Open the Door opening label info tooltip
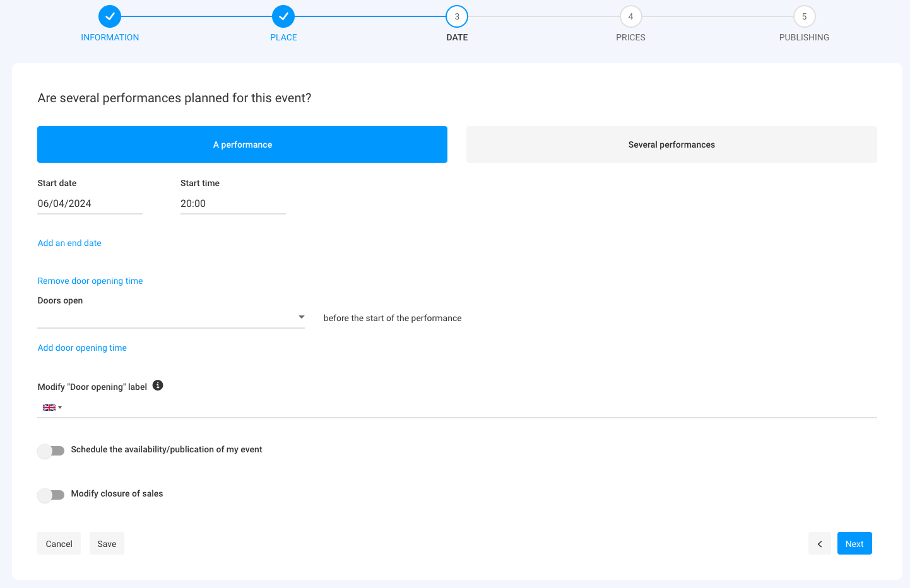This screenshot has width=910, height=588. click(158, 385)
